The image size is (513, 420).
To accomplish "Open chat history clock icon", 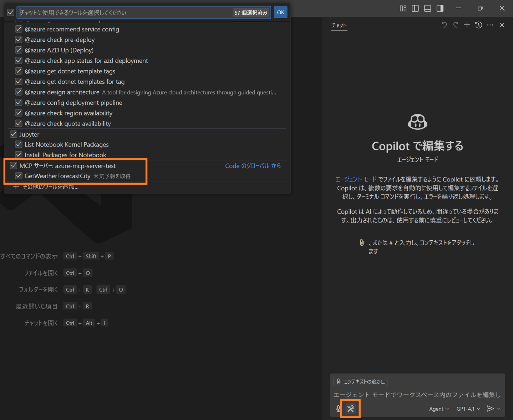I will [479, 25].
